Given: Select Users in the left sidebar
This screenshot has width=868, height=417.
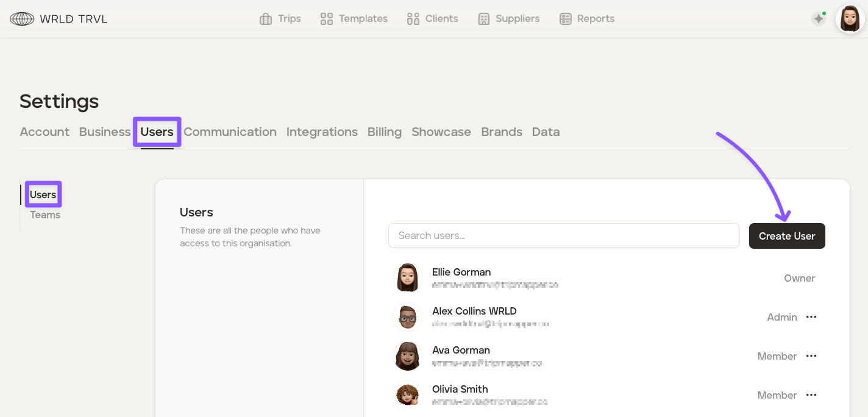Looking at the screenshot, I should pyautogui.click(x=43, y=194).
